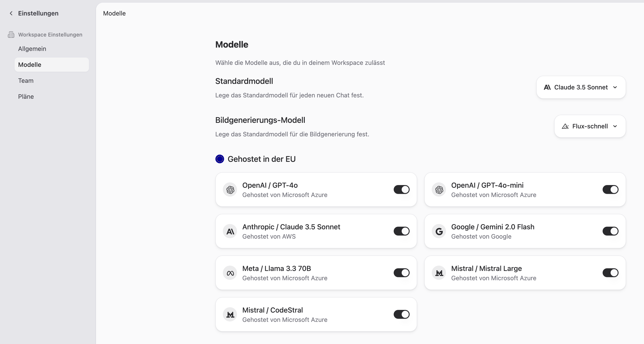This screenshot has height=344, width=644.
Task: Click the Workspace Einstellungen building icon
Action: click(x=11, y=35)
